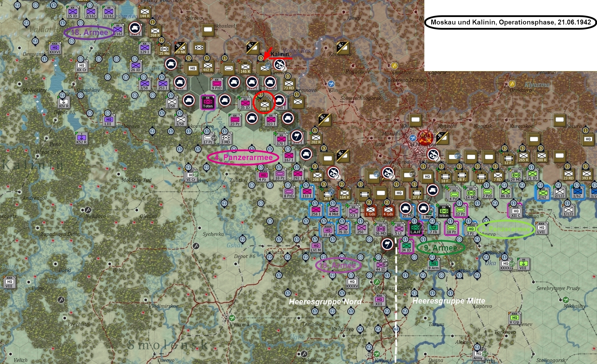Select the 15 ID infantry counter
The height and width of the screenshot is (364, 597).
coord(72,12)
